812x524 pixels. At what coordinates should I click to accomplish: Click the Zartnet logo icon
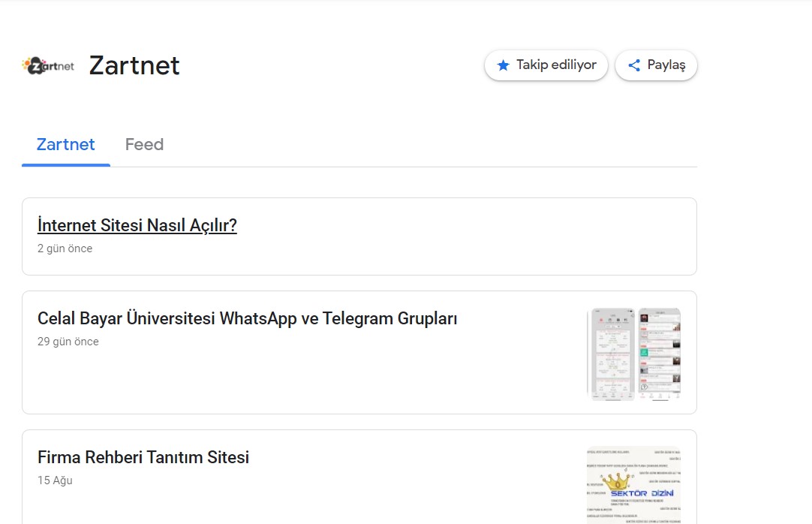pos(48,65)
